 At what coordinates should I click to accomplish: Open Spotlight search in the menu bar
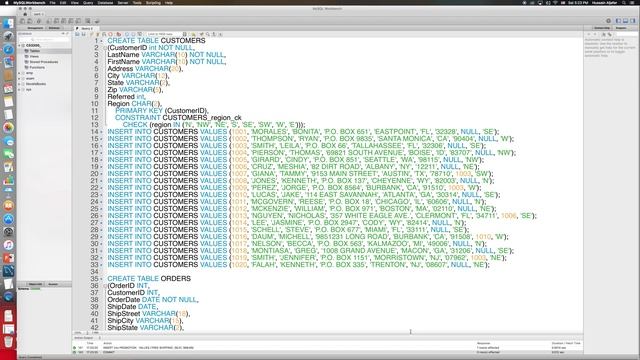coord(624,2)
